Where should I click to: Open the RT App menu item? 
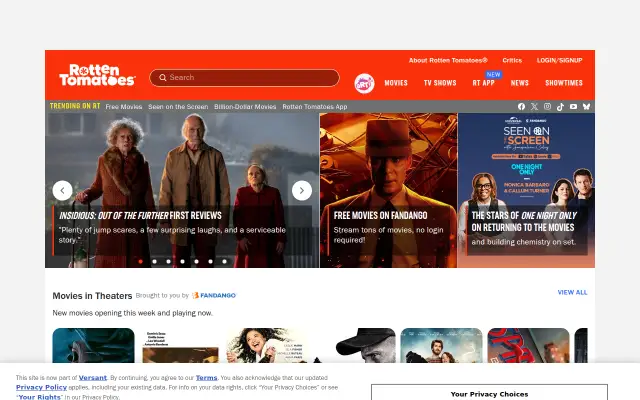click(484, 83)
